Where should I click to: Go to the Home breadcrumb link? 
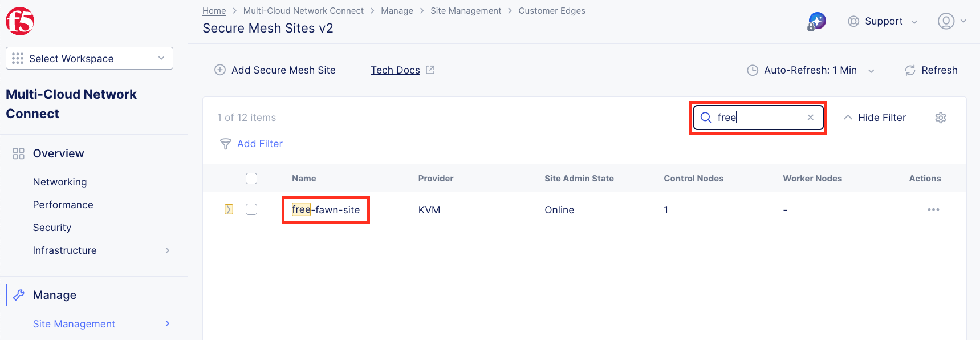tap(214, 11)
